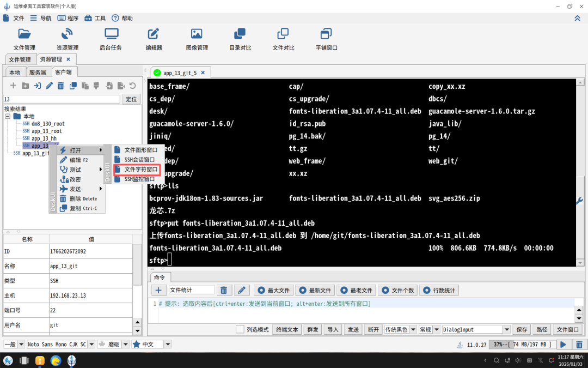Switch to the 服务端 tab
The width and height of the screenshot is (588, 368).
[x=38, y=72]
